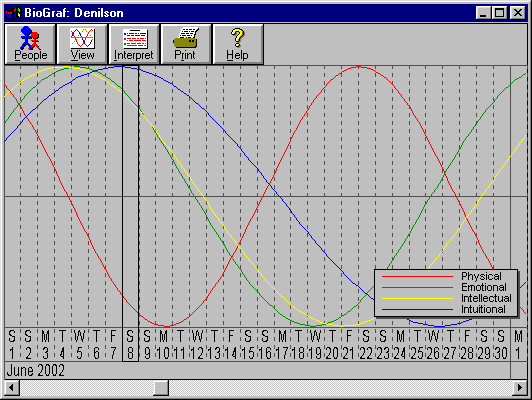The width and height of the screenshot is (532, 400).
Task: Click the left scrollbar arrow
Action: coord(12,388)
